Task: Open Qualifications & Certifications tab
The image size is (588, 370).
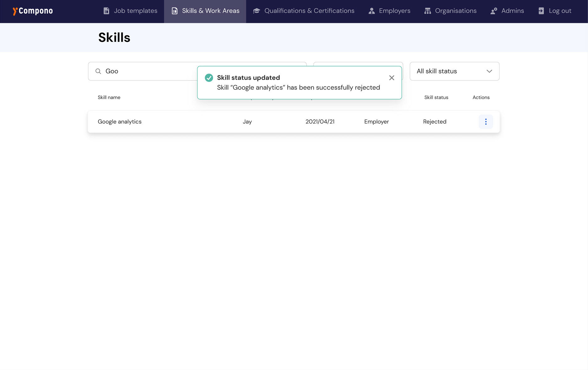Action: point(304,11)
